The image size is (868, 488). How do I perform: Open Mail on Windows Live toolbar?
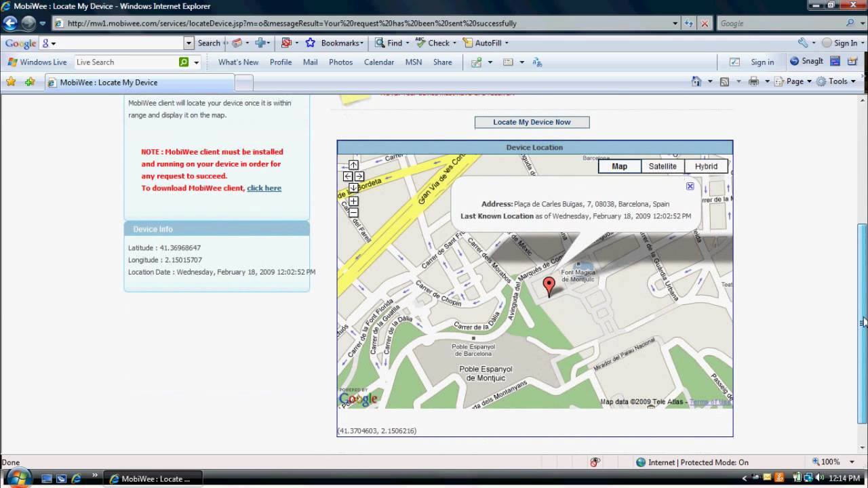coord(310,62)
